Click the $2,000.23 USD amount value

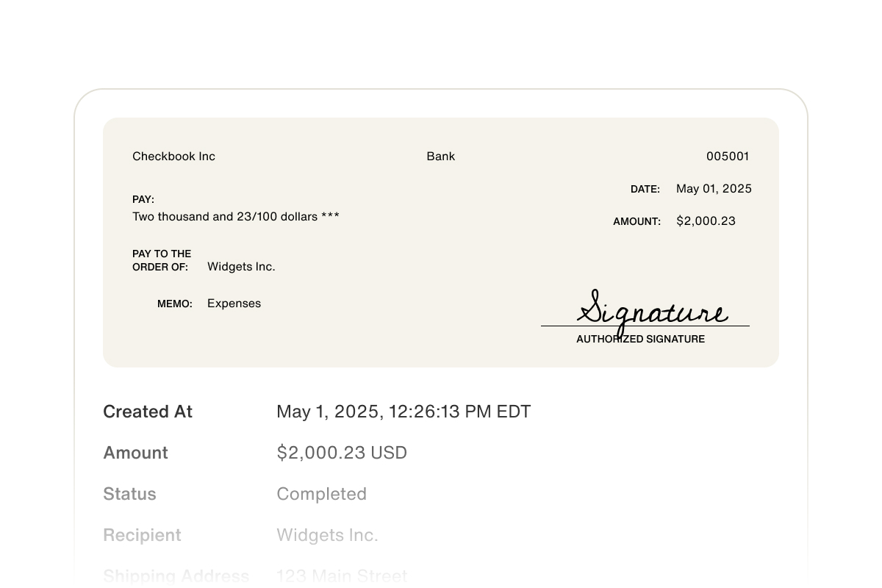click(x=342, y=453)
